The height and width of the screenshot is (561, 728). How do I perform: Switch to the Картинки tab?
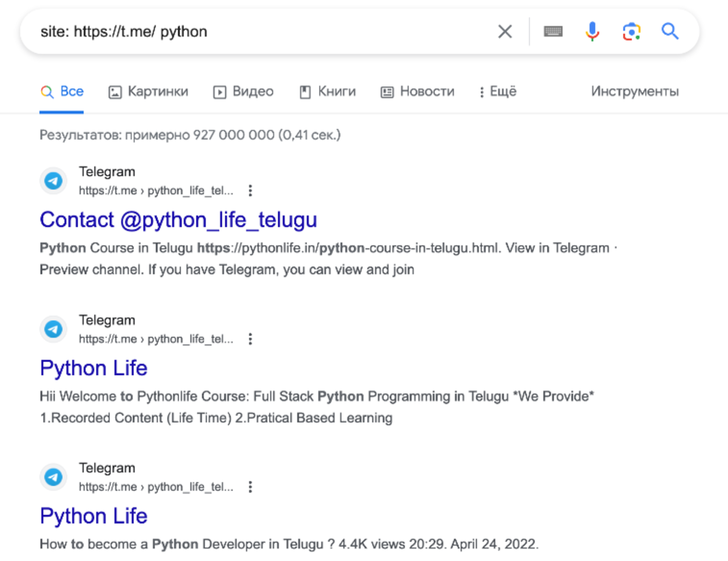[148, 92]
